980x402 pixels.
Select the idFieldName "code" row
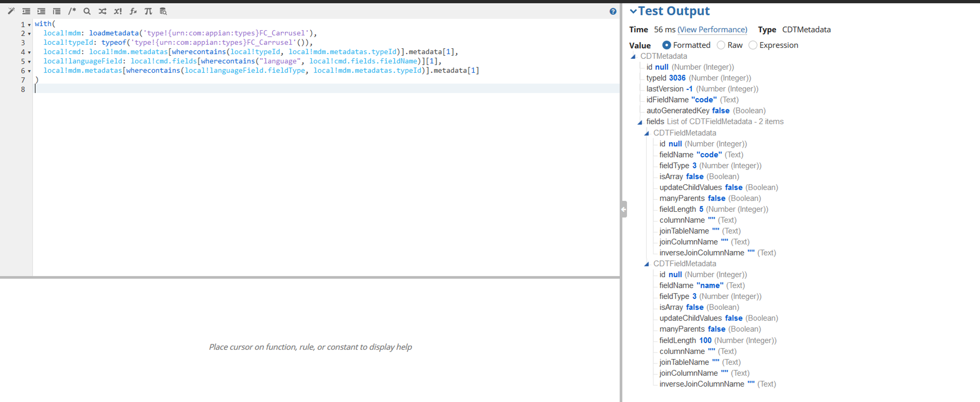(692, 100)
